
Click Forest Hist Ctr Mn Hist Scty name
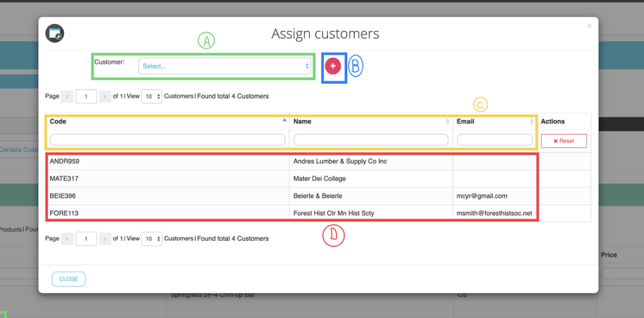coord(334,213)
